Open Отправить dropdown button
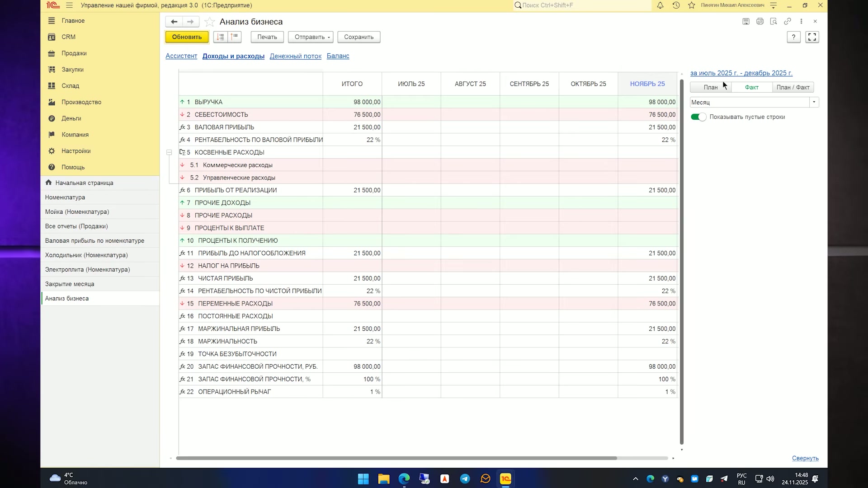 point(311,37)
